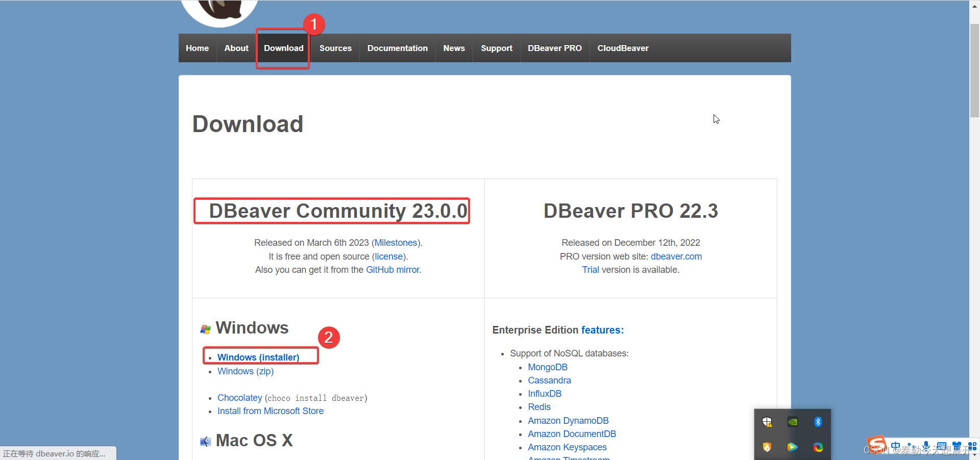Open the Download menu item
Image resolution: width=980 pixels, height=460 pixels.
283,48
